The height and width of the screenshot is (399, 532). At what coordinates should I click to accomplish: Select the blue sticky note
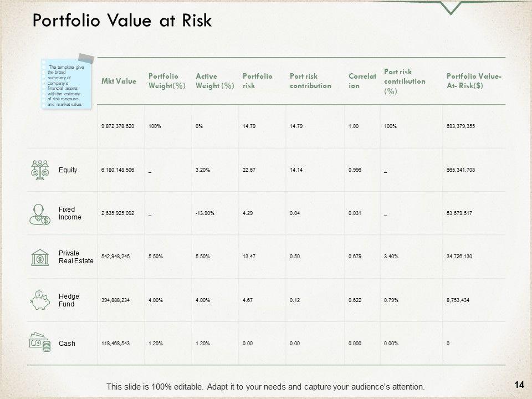pyautogui.click(x=65, y=83)
